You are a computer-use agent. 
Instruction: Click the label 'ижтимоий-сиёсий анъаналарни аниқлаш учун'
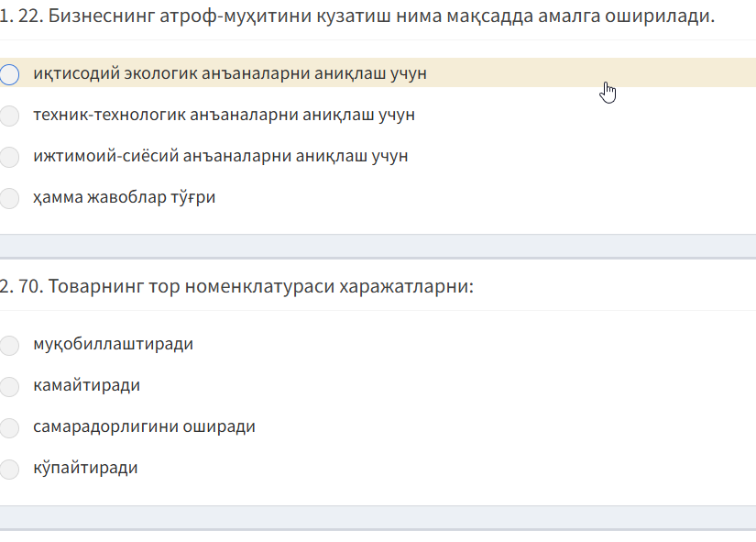(220, 156)
